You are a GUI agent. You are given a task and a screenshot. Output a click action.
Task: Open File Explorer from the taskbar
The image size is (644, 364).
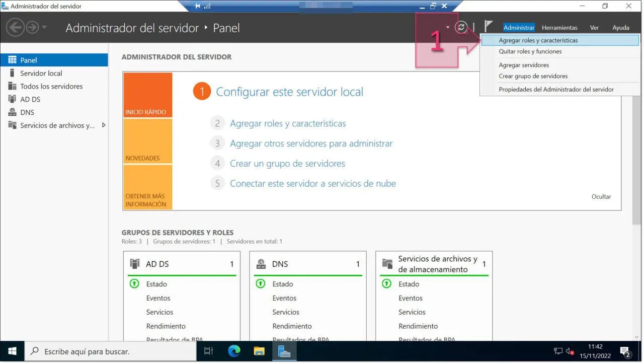point(259,351)
